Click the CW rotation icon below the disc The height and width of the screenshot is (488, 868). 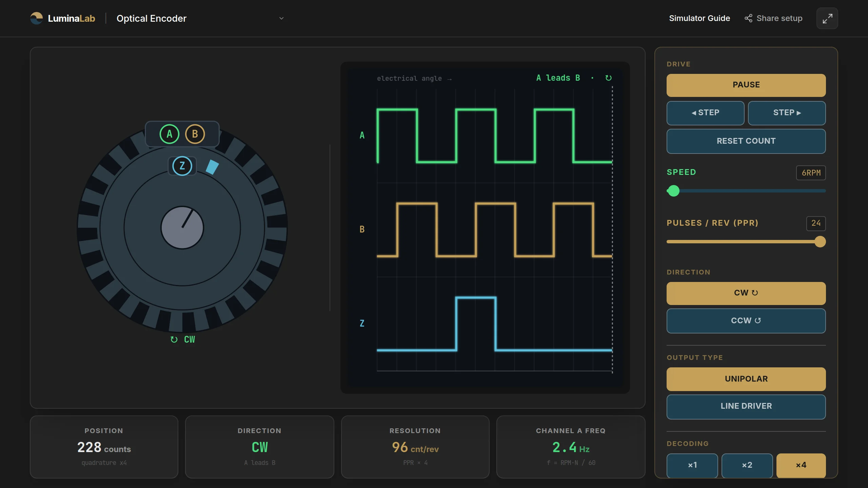[x=174, y=340]
